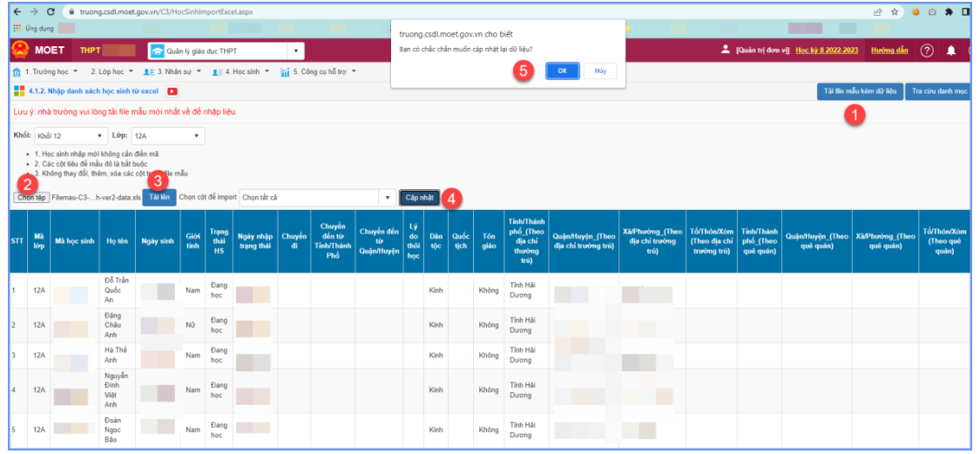Open the browser extensions puzzle icon
This screenshot has height=454, width=980.
tap(949, 12)
